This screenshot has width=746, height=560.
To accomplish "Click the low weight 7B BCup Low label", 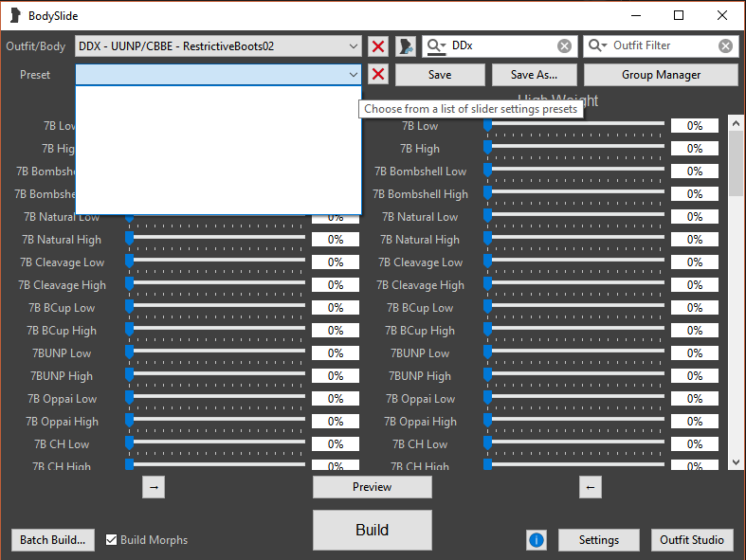I will pyautogui.click(x=62, y=308).
